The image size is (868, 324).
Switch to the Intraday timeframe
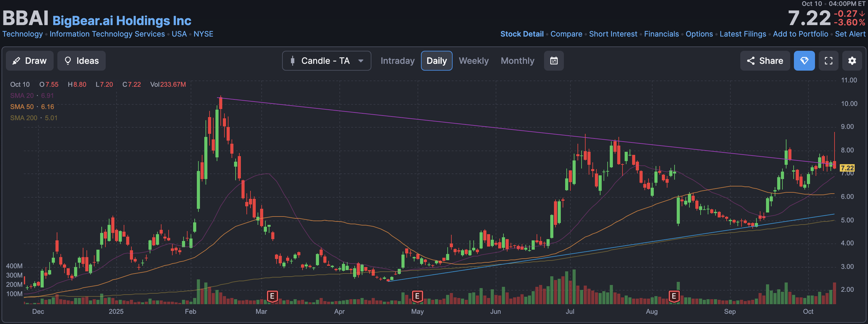[x=397, y=61]
